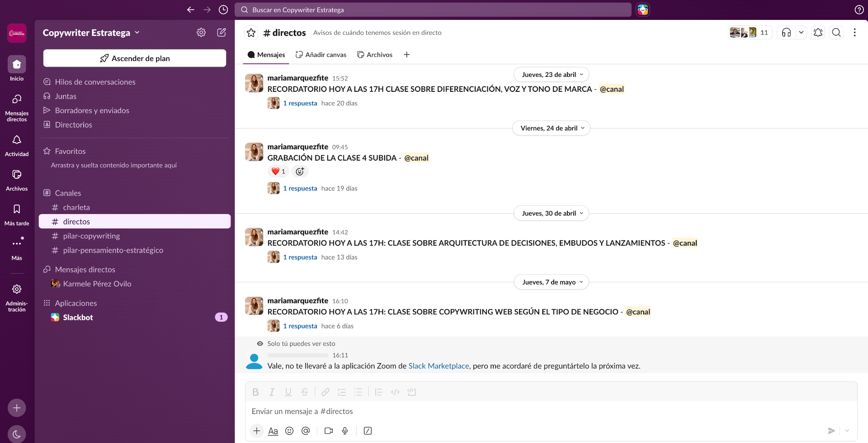Click the Ascender de plan button
Viewport: 868px width, 443px height.
point(135,58)
